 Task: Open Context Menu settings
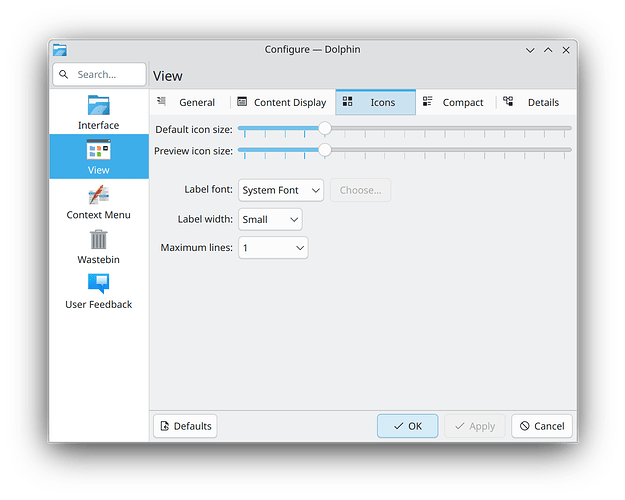[x=98, y=202]
